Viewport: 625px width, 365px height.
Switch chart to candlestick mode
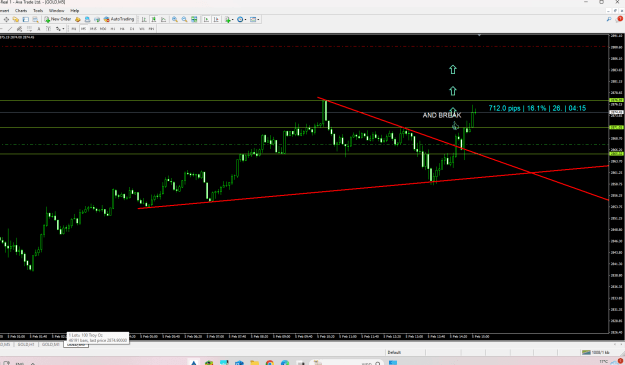click(x=153, y=20)
